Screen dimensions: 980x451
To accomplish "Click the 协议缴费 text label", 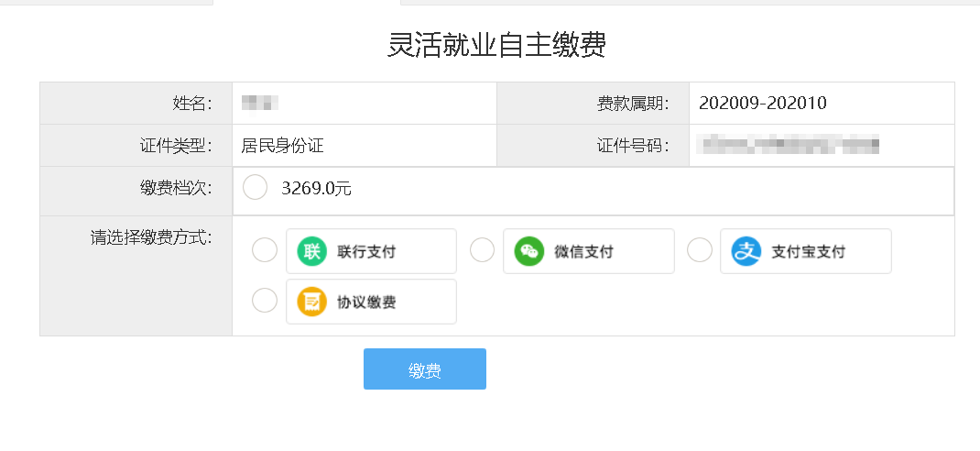I will [x=366, y=302].
